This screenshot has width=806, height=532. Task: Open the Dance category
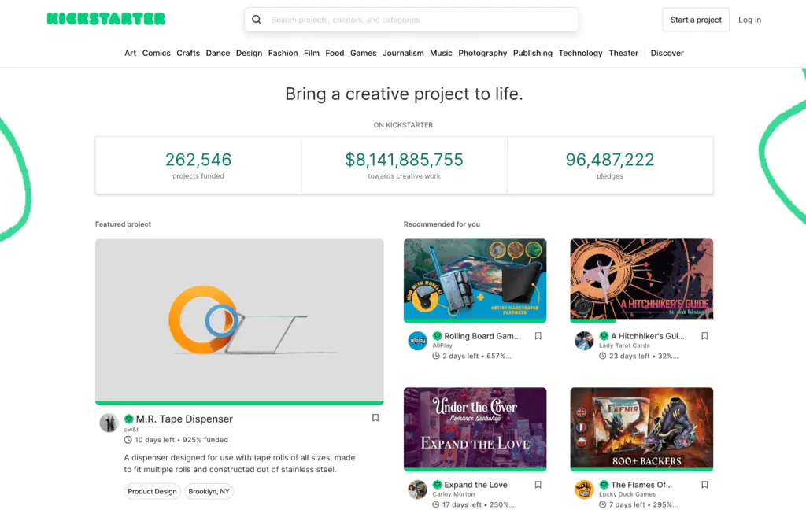click(218, 53)
